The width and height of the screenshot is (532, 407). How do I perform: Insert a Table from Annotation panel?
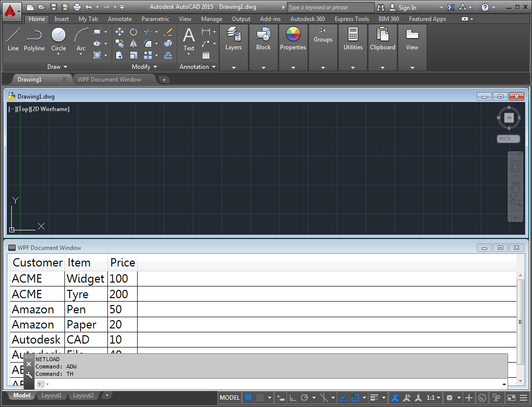[206, 55]
